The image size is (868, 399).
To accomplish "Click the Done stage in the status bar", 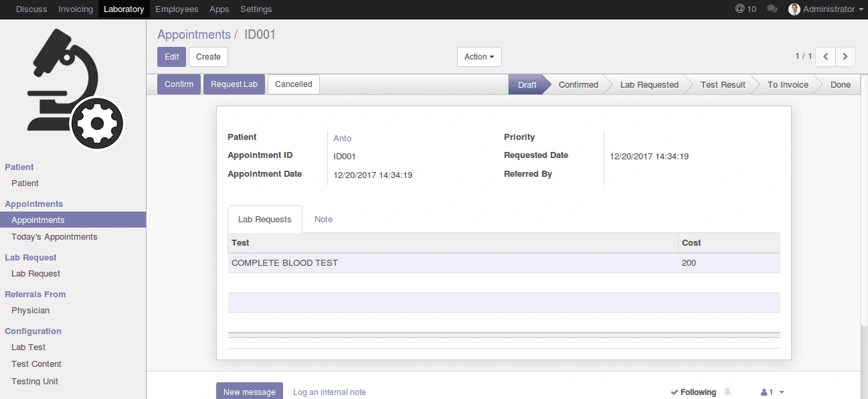I will coord(840,84).
